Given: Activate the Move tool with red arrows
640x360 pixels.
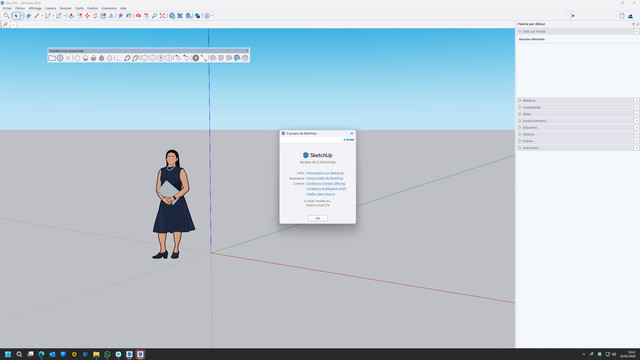Looking at the screenshot, I should tap(87, 16).
